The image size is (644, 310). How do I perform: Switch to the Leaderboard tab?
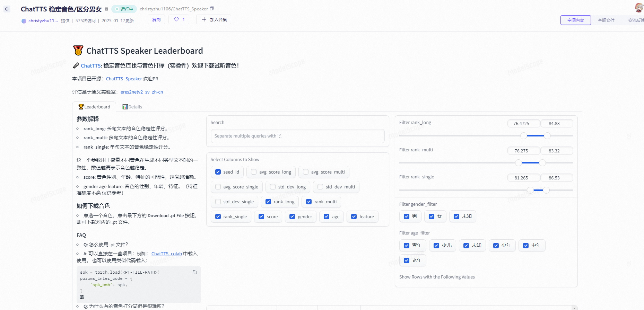tap(94, 107)
